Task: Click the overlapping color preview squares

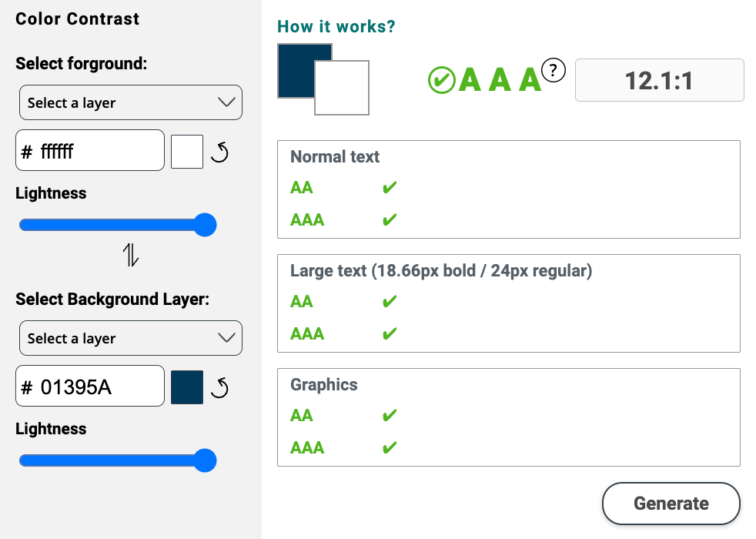Action: (x=323, y=79)
